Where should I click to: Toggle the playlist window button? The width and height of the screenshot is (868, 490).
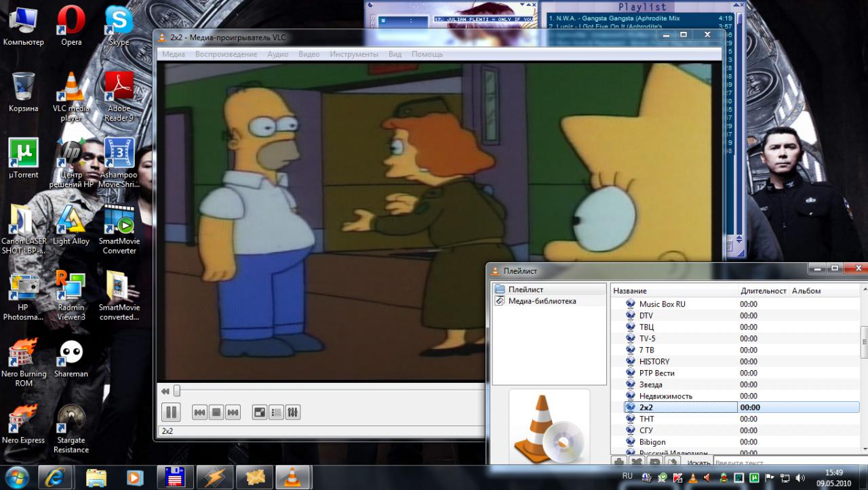coord(276,412)
